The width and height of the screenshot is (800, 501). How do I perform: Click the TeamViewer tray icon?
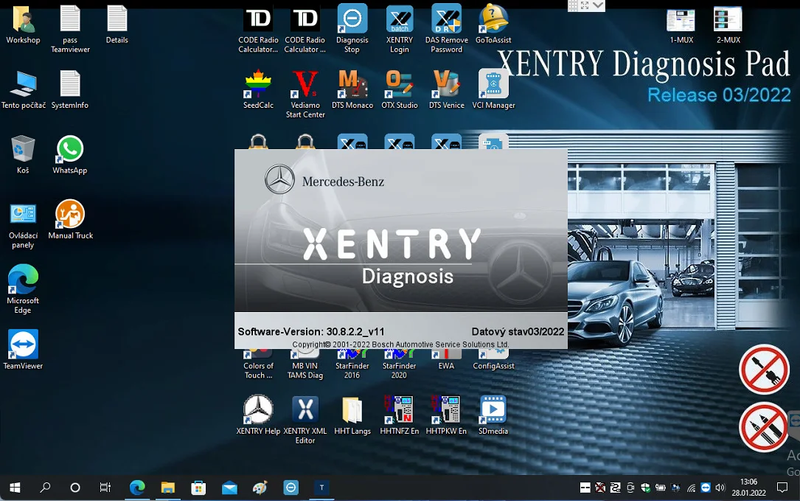pos(706,488)
